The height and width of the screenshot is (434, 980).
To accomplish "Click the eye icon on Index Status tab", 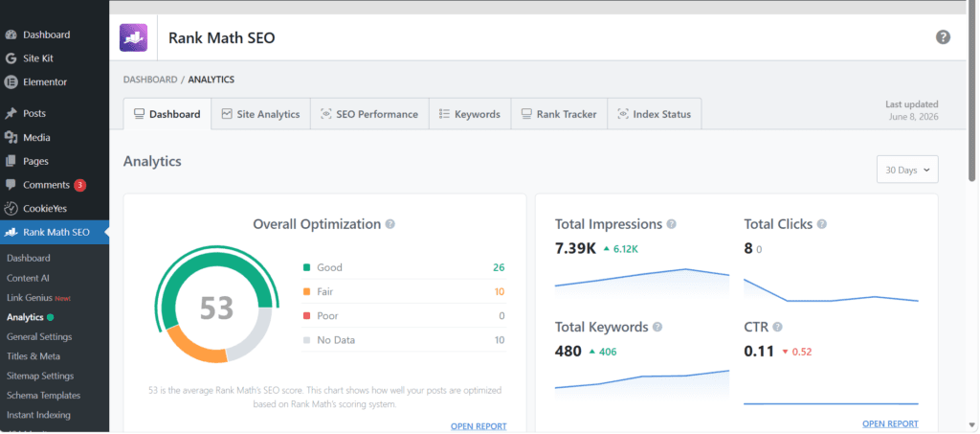I will pyautogui.click(x=622, y=114).
